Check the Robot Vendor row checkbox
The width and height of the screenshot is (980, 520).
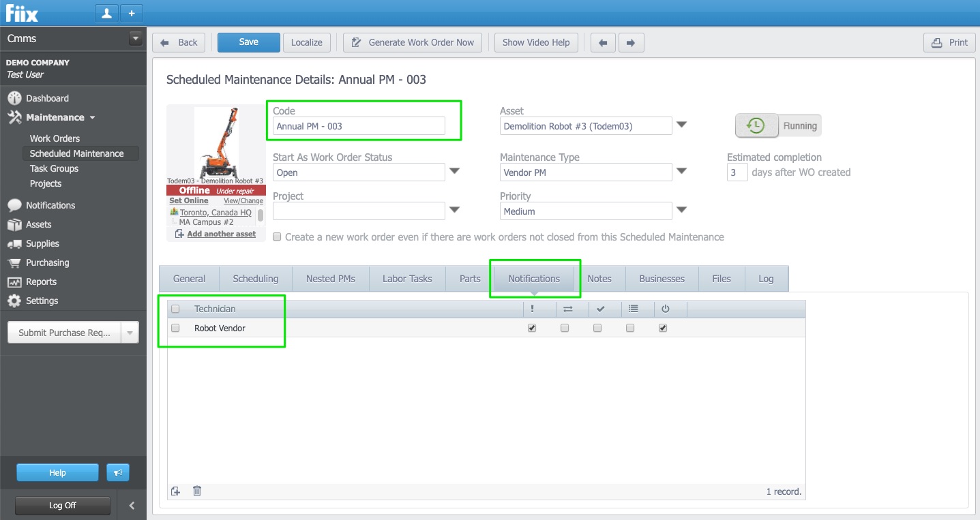175,328
